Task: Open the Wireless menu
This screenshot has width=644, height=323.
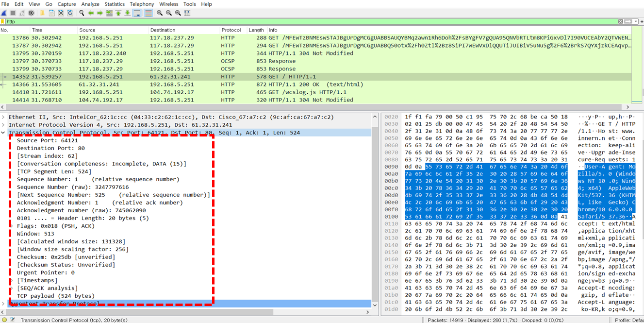Action: pyautogui.click(x=168, y=4)
